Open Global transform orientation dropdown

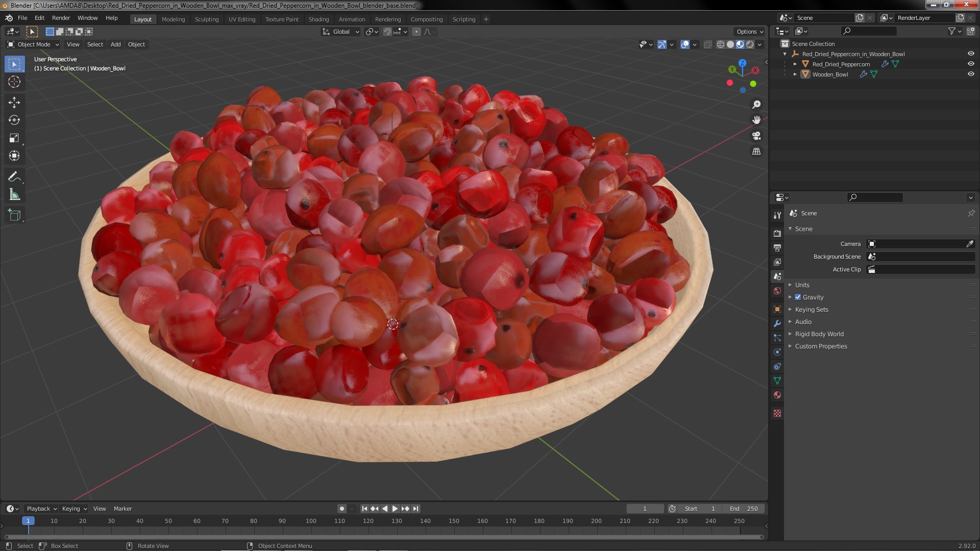coord(340,32)
